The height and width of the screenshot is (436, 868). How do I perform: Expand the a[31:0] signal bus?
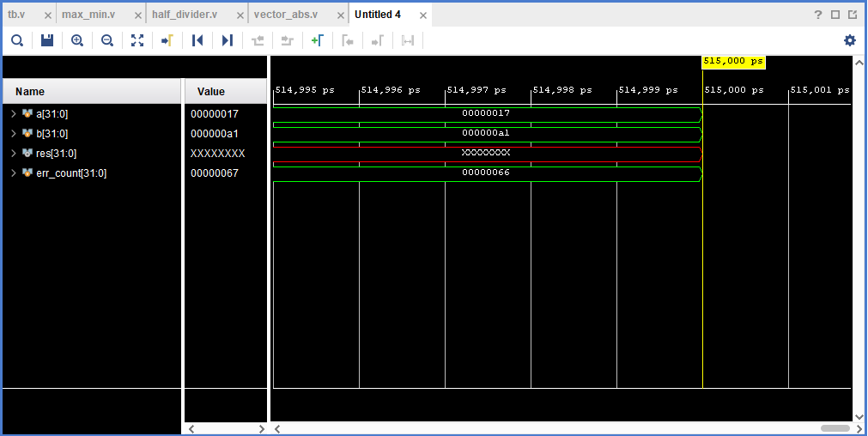(x=14, y=113)
